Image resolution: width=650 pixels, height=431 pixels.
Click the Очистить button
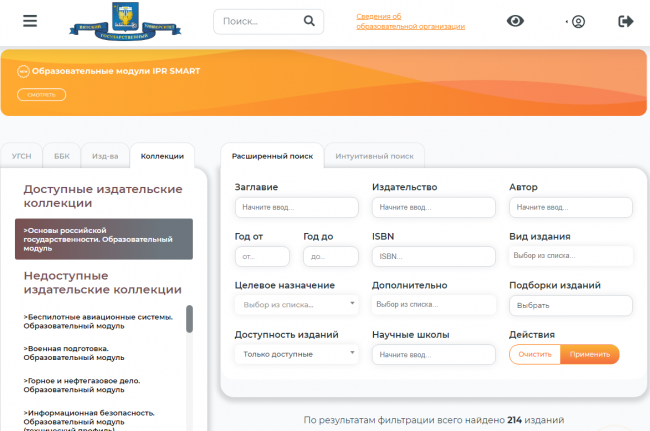pos(534,354)
